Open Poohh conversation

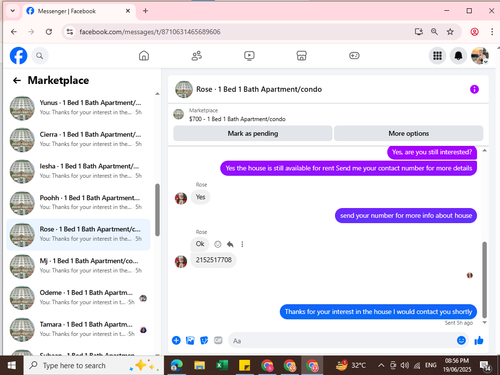(79, 202)
